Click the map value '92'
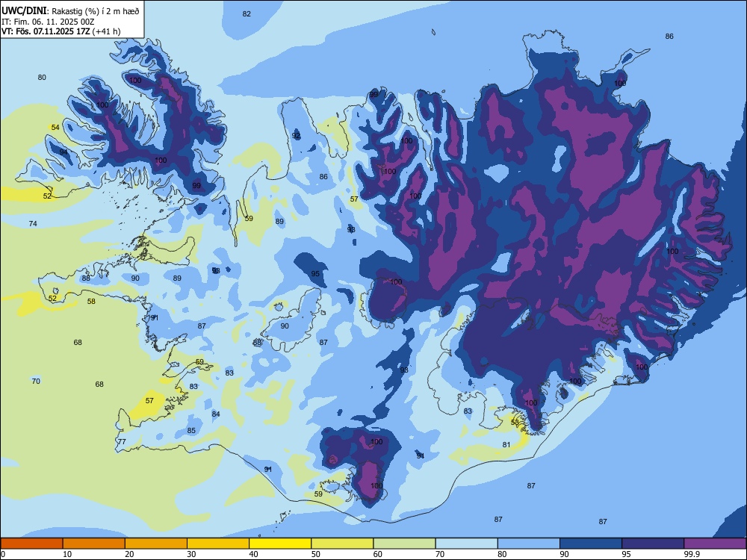This screenshot has width=747, height=560. 297,136
